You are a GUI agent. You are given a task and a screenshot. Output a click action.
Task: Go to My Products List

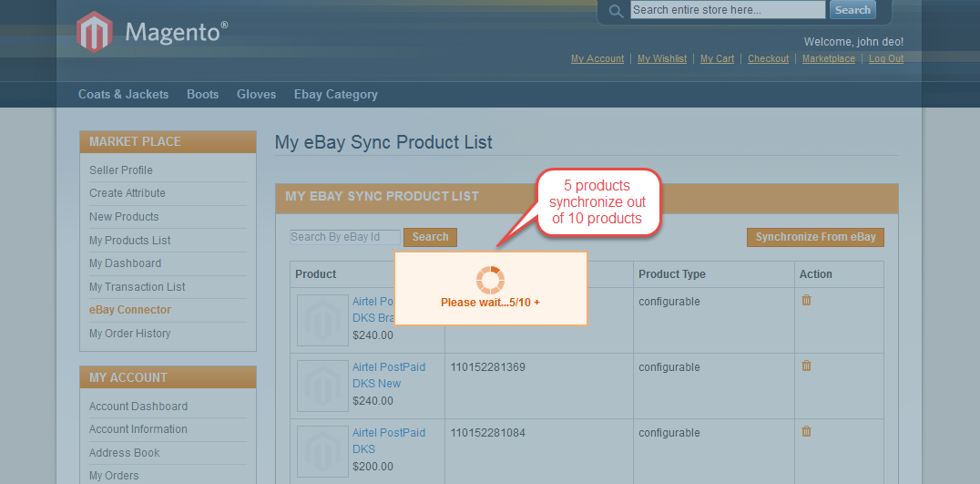point(130,240)
